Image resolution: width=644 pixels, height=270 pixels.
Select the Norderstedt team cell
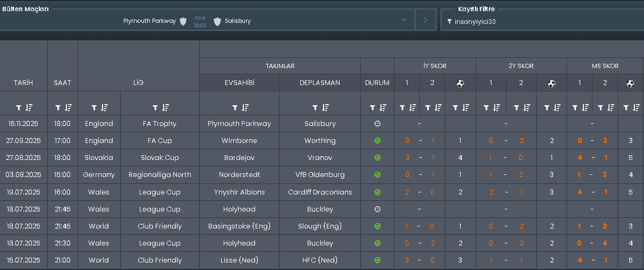[239, 174]
